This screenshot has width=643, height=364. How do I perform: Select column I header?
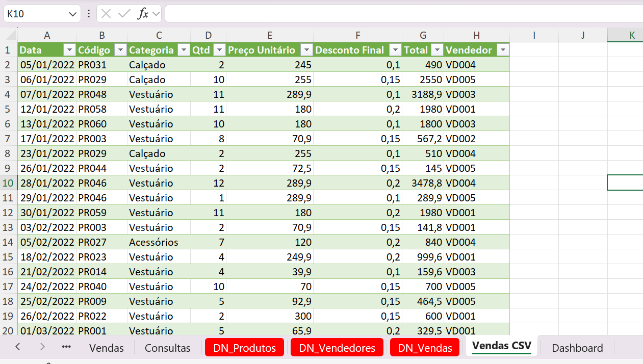(x=534, y=35)
